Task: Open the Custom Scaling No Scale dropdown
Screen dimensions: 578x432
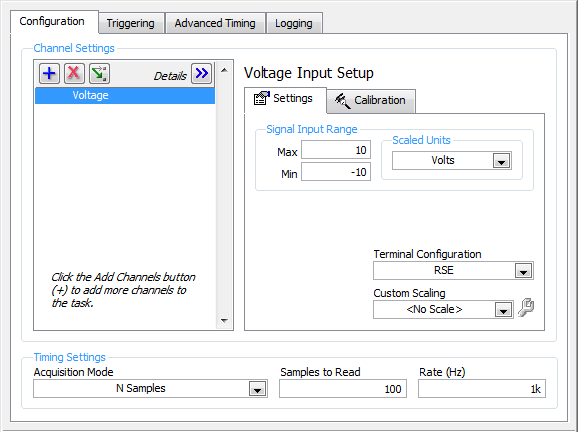Action: coord(503,310)
